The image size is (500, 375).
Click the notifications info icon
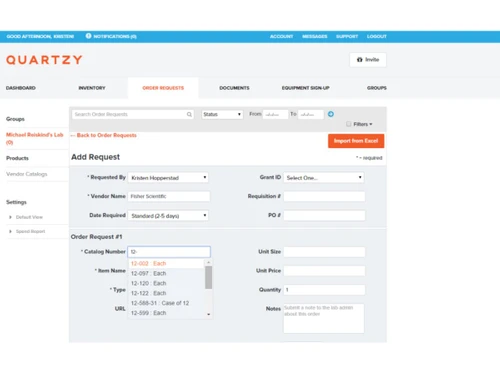coord(88,36)
